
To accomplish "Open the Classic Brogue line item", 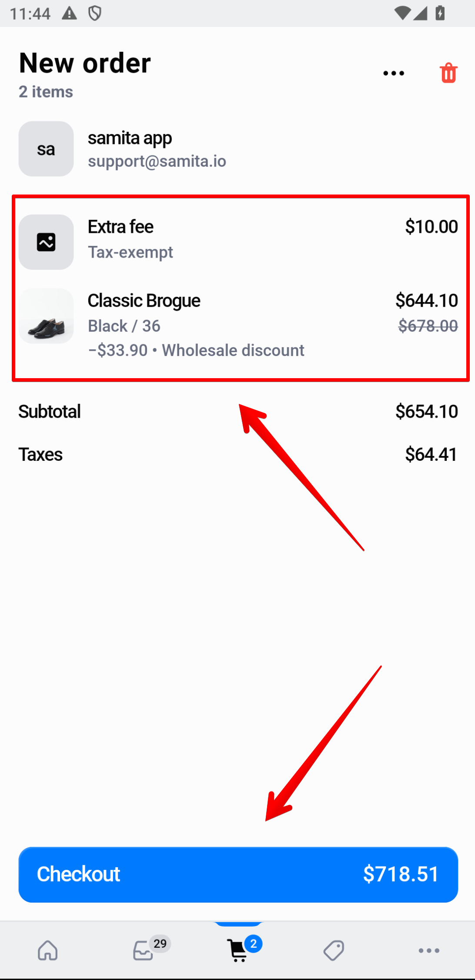I will 144,301.
